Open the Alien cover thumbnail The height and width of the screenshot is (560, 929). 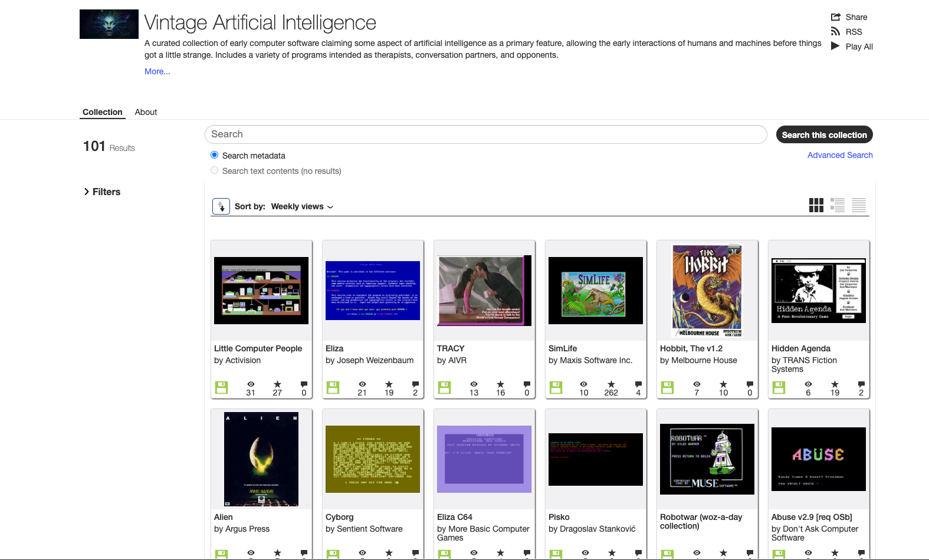coord(261,459)
